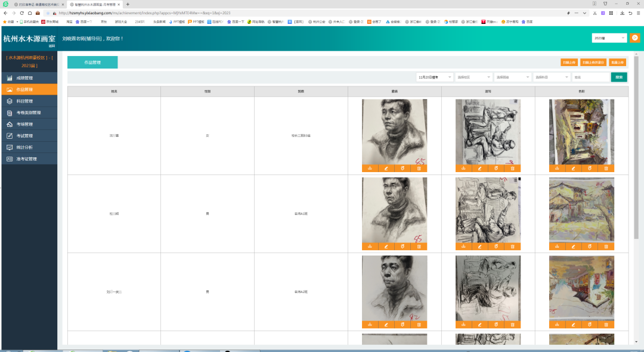Click the 姓名 name search field
Screen dimensions: 644x352
(x=590, y=77)
